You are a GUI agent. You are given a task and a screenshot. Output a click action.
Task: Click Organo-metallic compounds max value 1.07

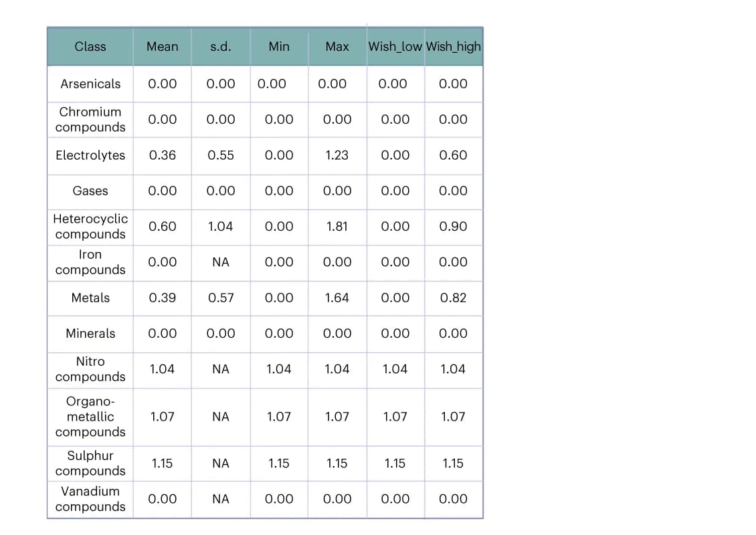tap(337, 417)
